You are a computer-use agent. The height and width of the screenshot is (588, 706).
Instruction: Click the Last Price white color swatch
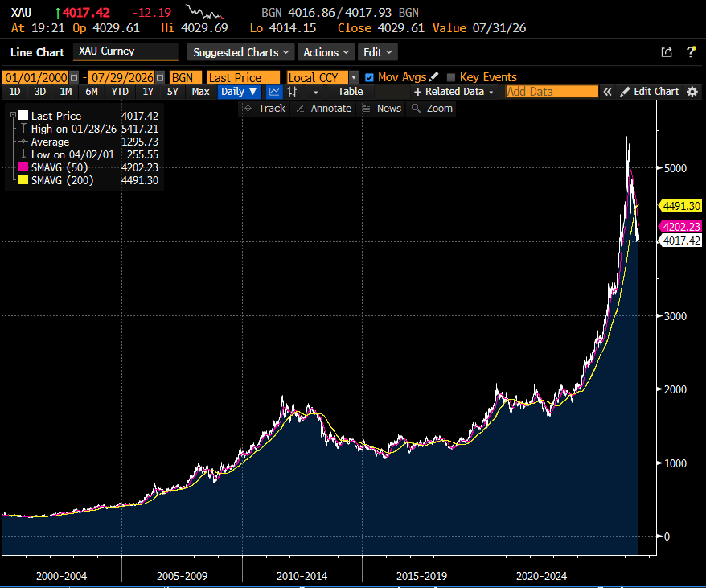23,115
